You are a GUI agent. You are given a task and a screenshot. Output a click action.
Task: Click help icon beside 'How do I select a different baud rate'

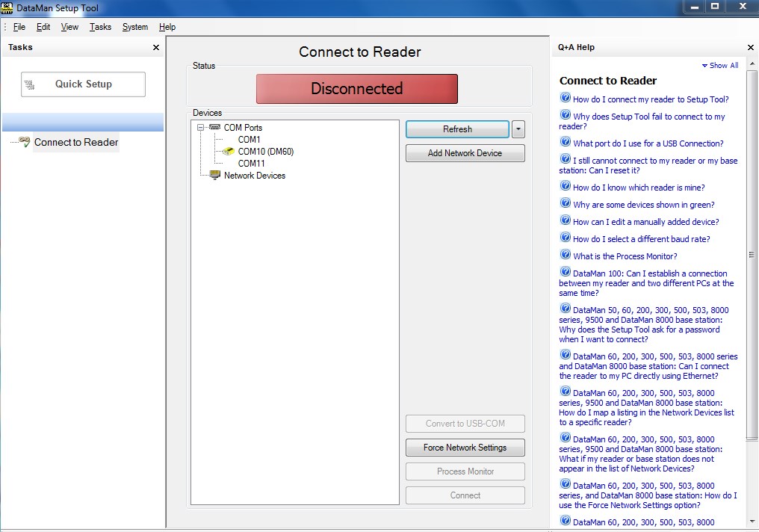[565, 237]
